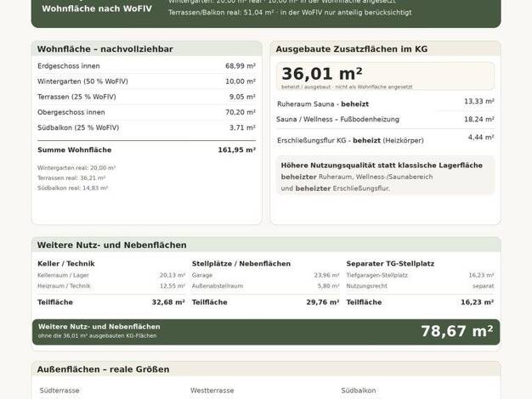This screenshot has height=399, width=532.
Task: Click the 'Stellplätze / Nebenflächen' column title
Action: tap(241, 264)
